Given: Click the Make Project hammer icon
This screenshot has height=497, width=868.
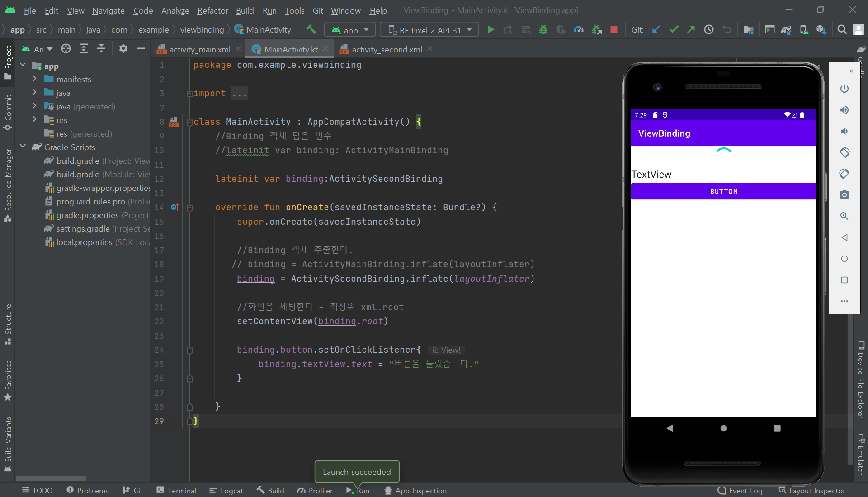Looking at the screenshot, I should tap(311, 30).
